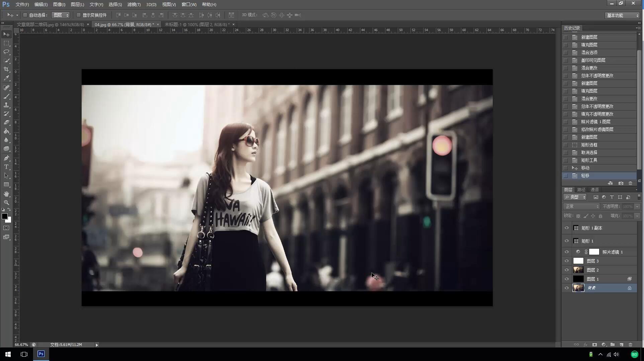This screenshot has height=361, width=644.
Task: Enable the 显示变换控件 checkbox
Action: click(79, 15)
